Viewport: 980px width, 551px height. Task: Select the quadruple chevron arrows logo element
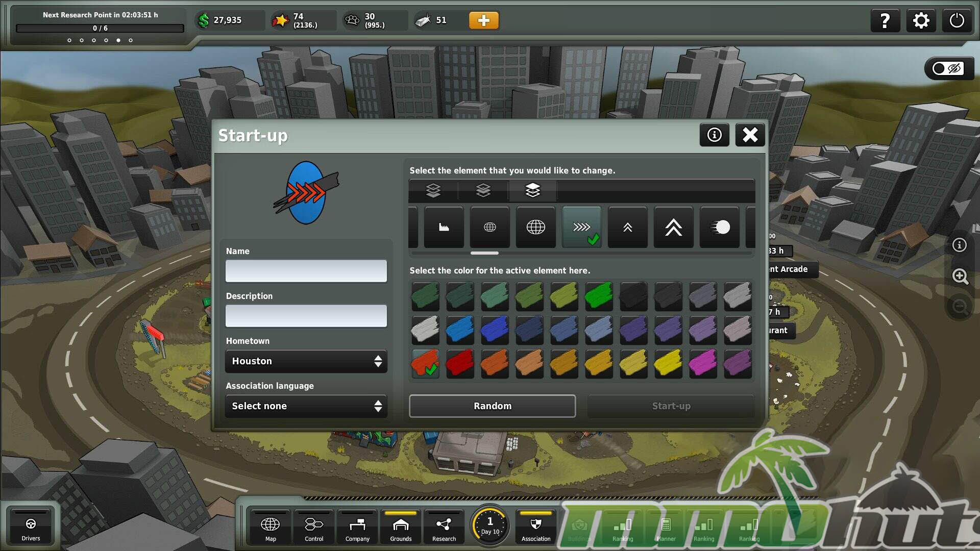(582, 228)
